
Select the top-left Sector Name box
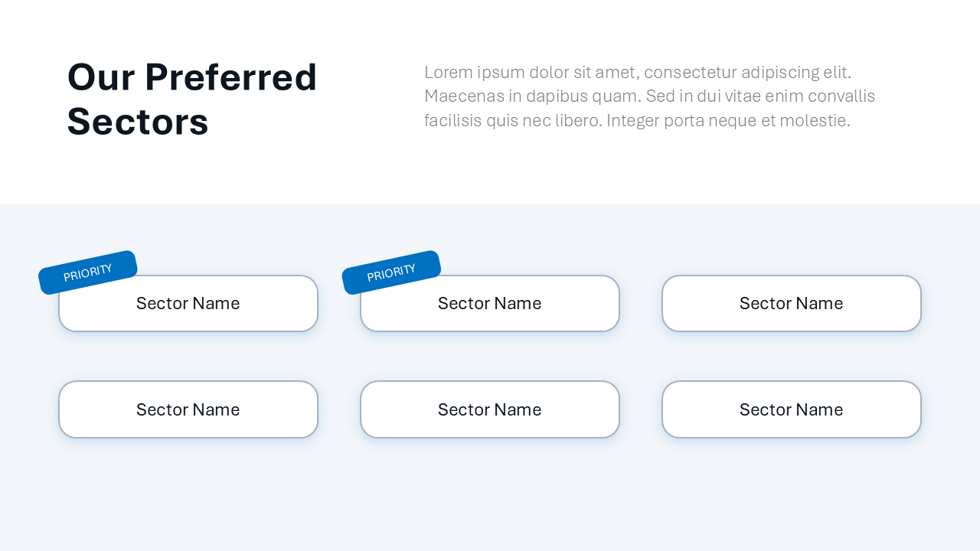[188, 305]
